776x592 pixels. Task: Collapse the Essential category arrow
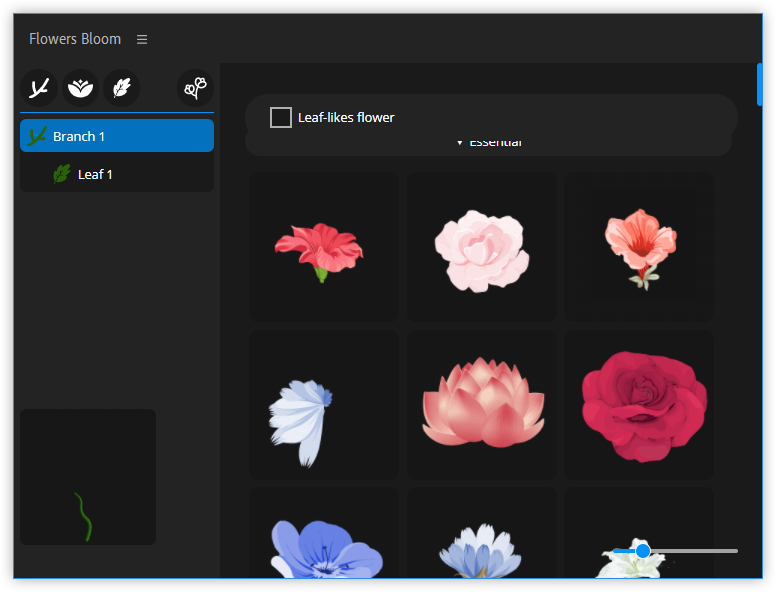coord(460,143)
